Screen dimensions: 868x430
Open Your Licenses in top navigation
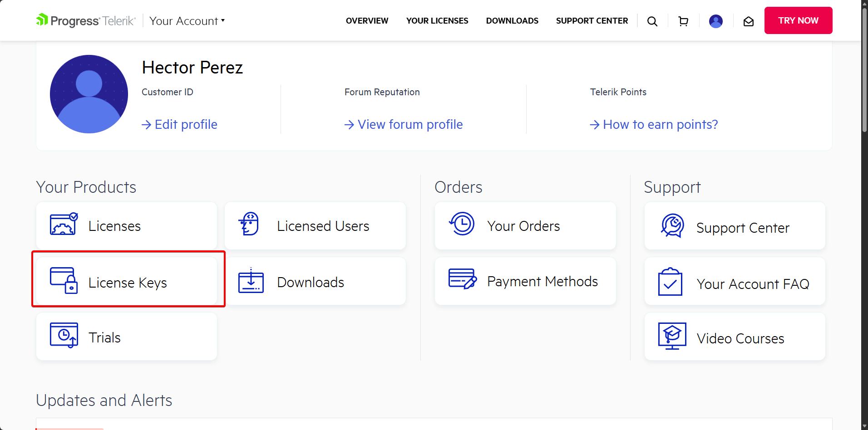[x=437, y=21]
